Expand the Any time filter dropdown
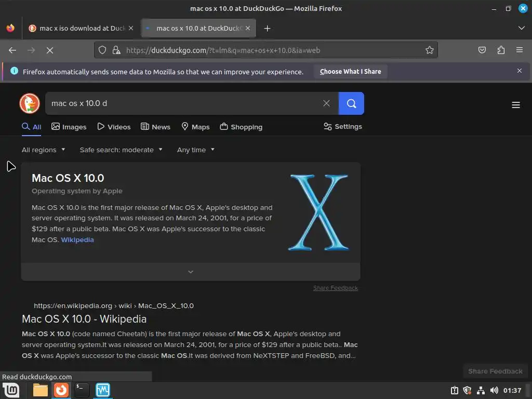Screen dimensions: 532x399 [196, 150]
